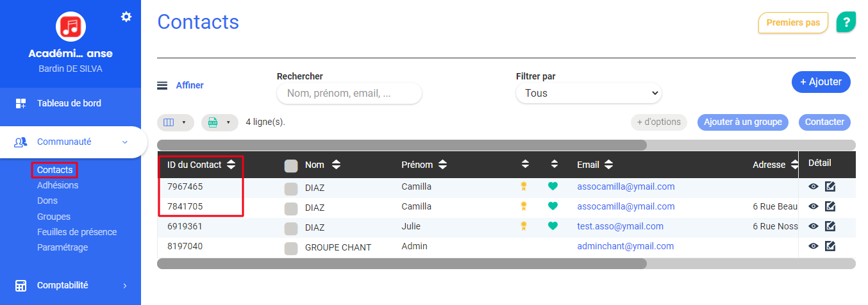The height and width of the screenshot is (305, 868).
Task: Click green heart icon for Julie DIAZ
Action: tap(553, 226)
